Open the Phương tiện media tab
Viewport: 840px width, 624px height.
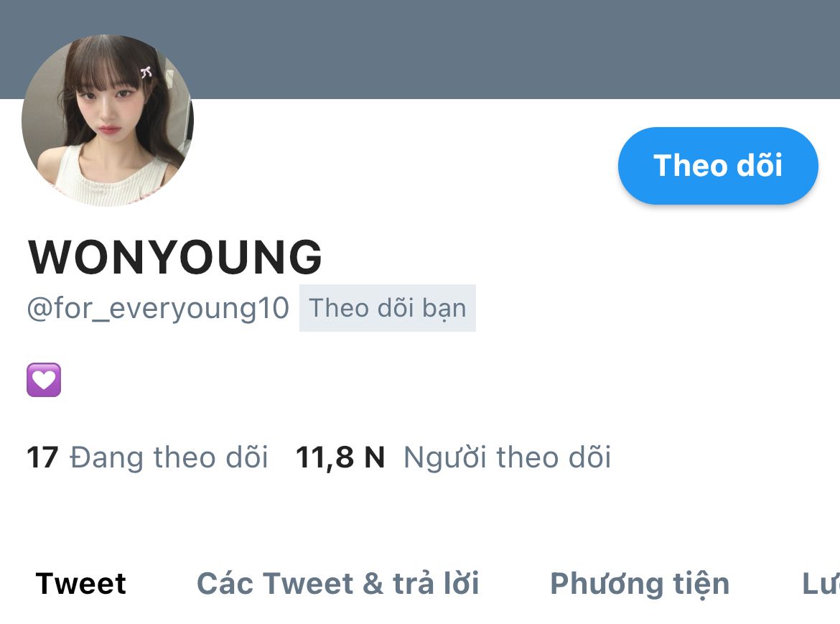(x=640, y=584)
